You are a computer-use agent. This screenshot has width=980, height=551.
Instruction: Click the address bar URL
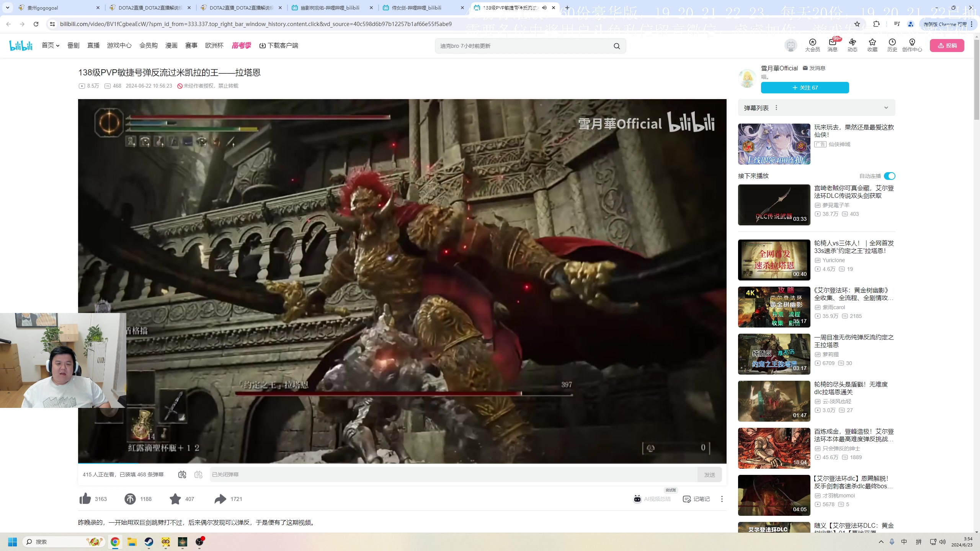click(256, 24)
